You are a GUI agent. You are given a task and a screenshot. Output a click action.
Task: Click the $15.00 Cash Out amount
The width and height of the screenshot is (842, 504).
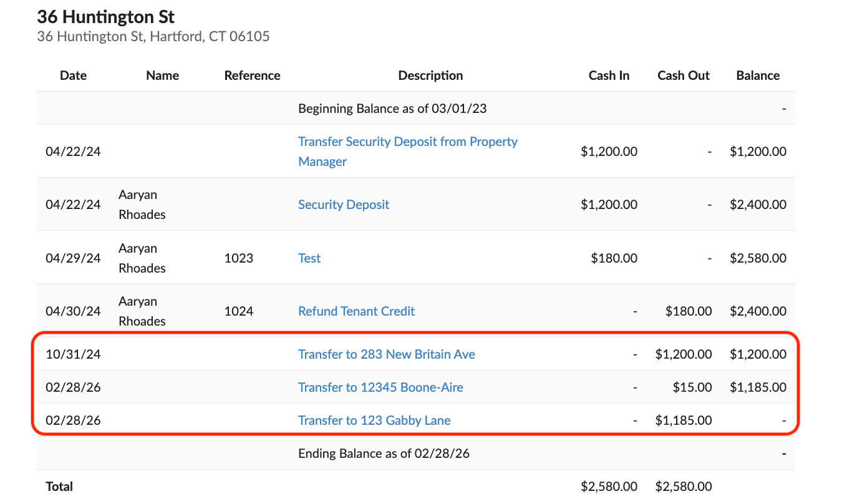click(692, 387)
